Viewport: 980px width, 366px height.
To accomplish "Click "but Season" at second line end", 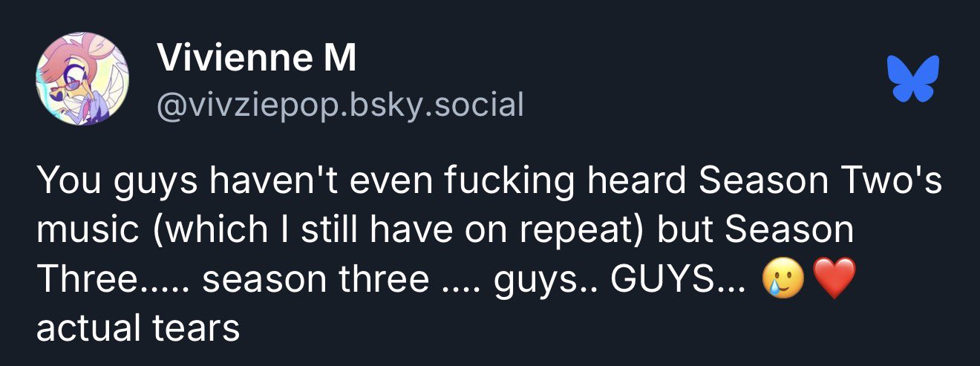I will click(x=755, y=231).
